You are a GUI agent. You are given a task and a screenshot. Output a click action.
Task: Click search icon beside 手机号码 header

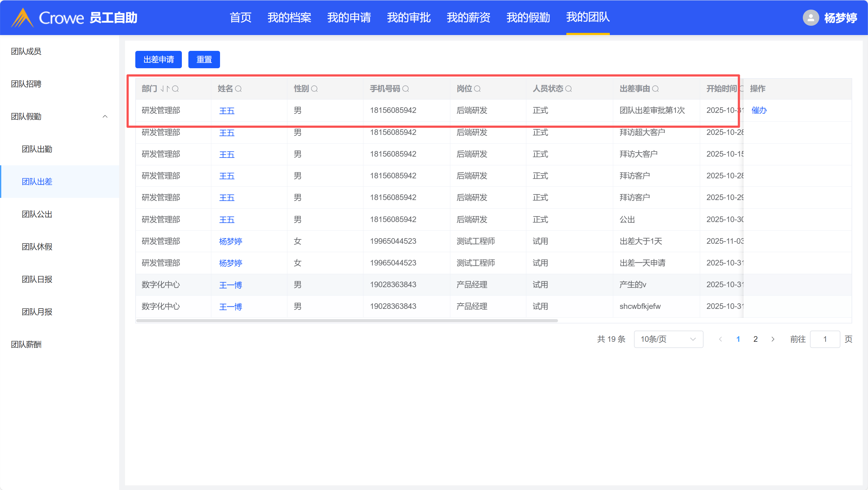point(406,89)
